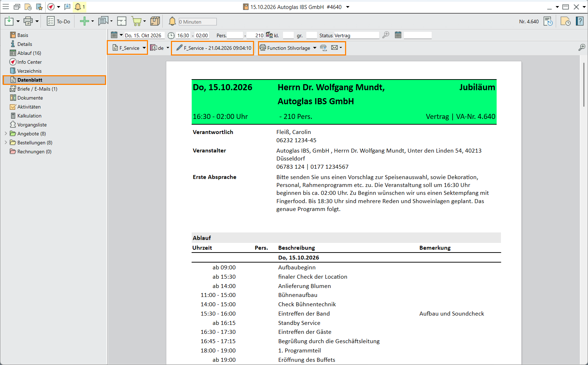The height and width of the screenshot is (365, 588).
Task: Click the green plus add icon
Action: pyautogui.click(x=85, y=21)
